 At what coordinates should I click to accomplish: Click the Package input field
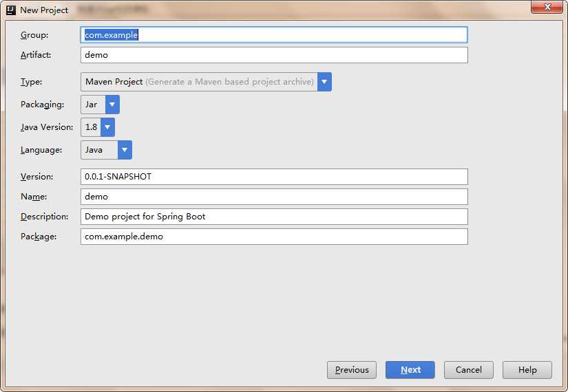[274, 237]
